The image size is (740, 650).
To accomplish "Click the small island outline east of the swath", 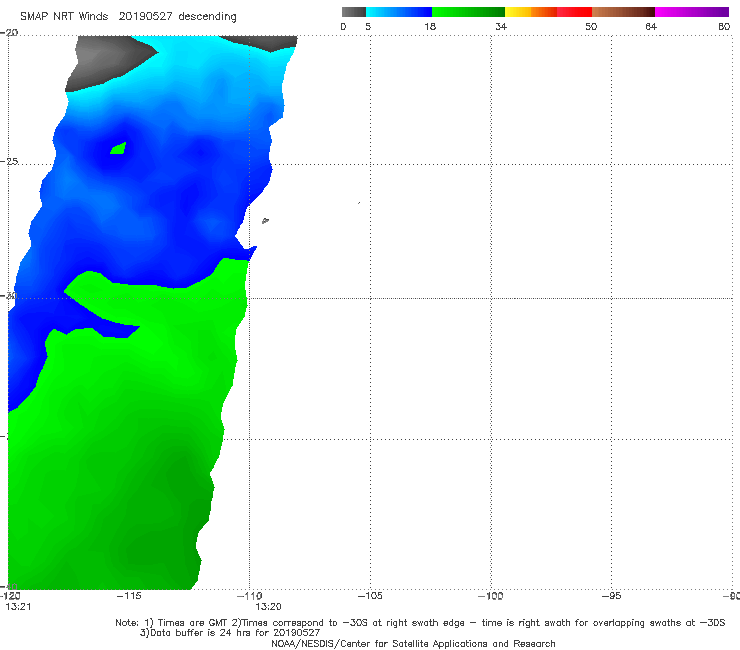I will 265,220.
